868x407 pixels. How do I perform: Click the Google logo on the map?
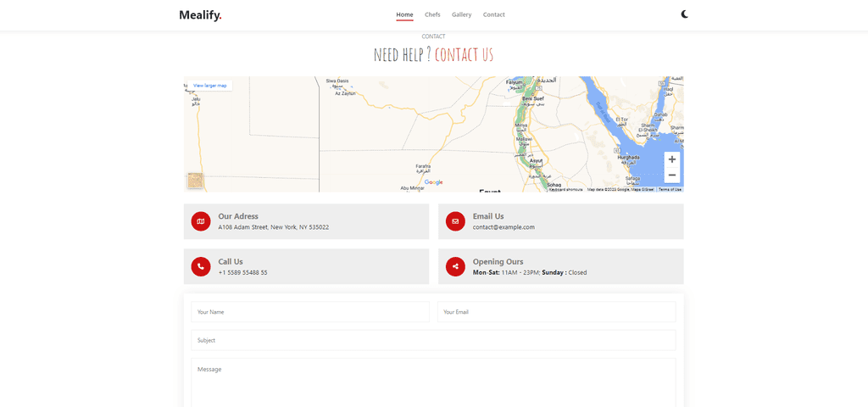point(434,182)
